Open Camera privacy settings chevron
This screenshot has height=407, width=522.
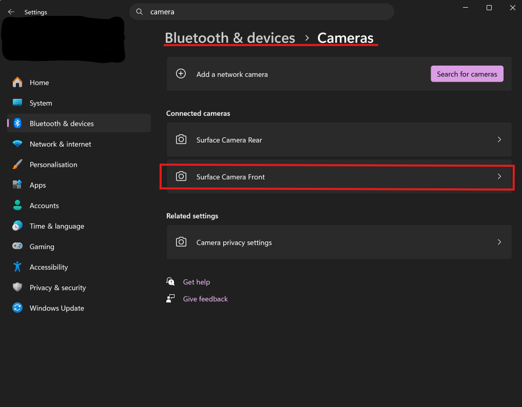point(499,242)
